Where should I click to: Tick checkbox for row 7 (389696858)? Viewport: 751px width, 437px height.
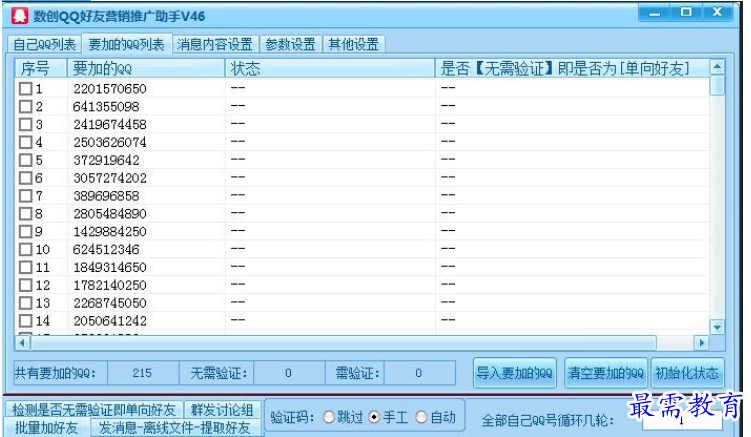tap(25, 196)
